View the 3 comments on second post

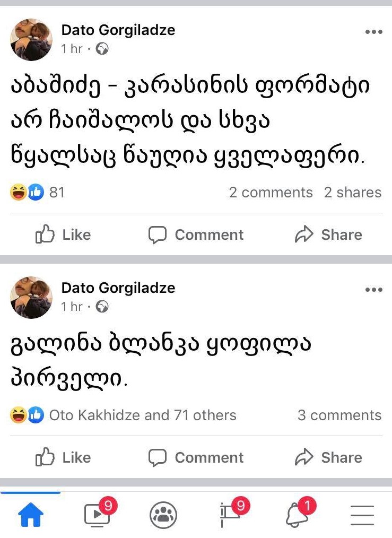pos(339,415)
